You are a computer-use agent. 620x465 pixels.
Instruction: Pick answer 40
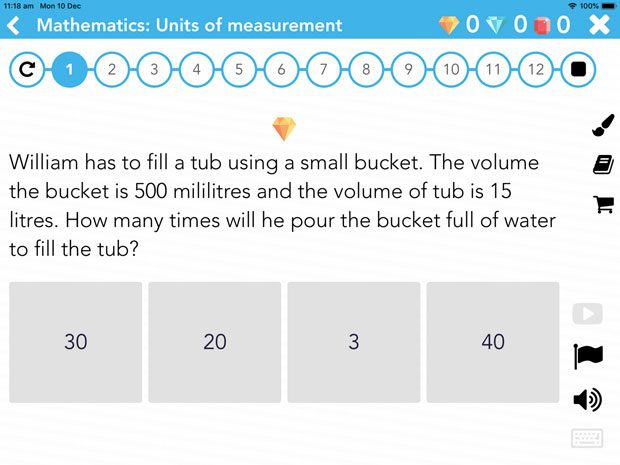[493, 342]
